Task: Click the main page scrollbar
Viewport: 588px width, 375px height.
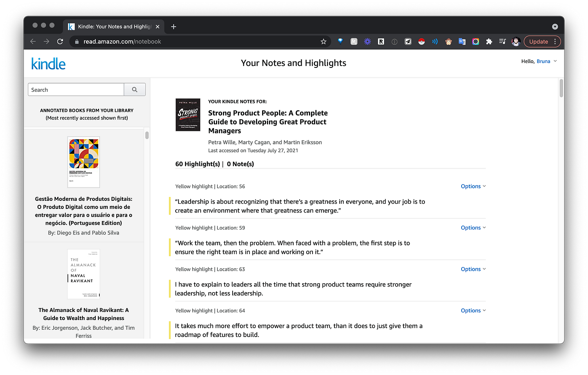Action: point(561,88)
